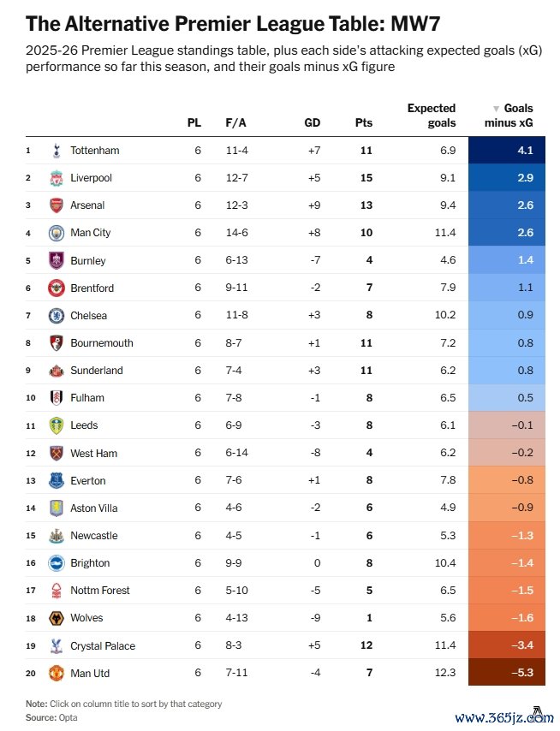This screenshot has height=731, width=560.
Task: Click the Man City club crest icon
Action: pos(57,233)
